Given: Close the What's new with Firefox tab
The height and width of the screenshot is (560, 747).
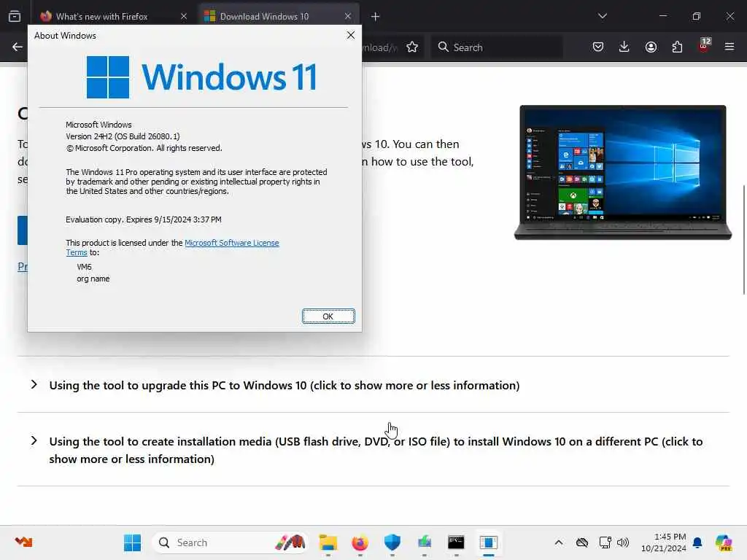Looking at the screenshot, I should coord(184,16).
